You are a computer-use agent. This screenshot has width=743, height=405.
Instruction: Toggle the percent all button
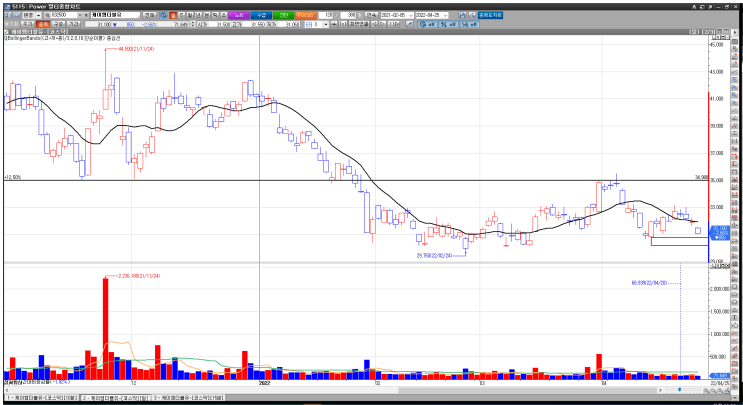click(x=448, y=24)
